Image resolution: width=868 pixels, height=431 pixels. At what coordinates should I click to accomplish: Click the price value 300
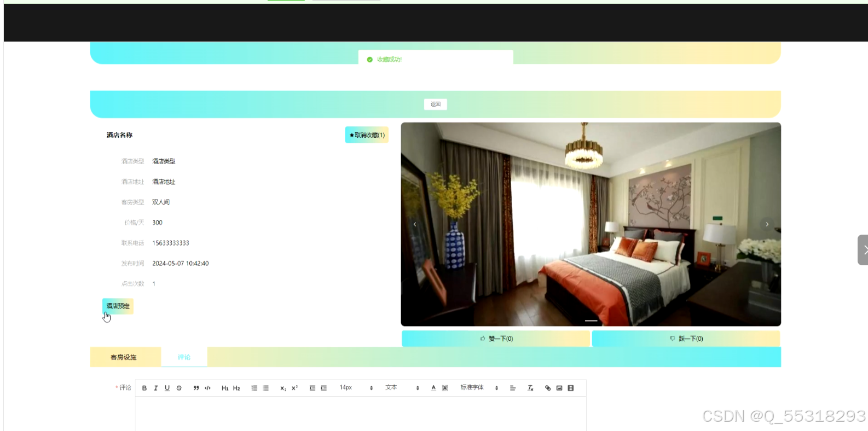(x=157, y=223)
